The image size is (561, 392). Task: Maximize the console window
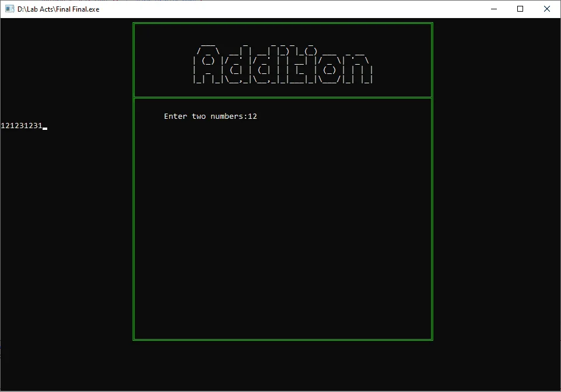520,9
